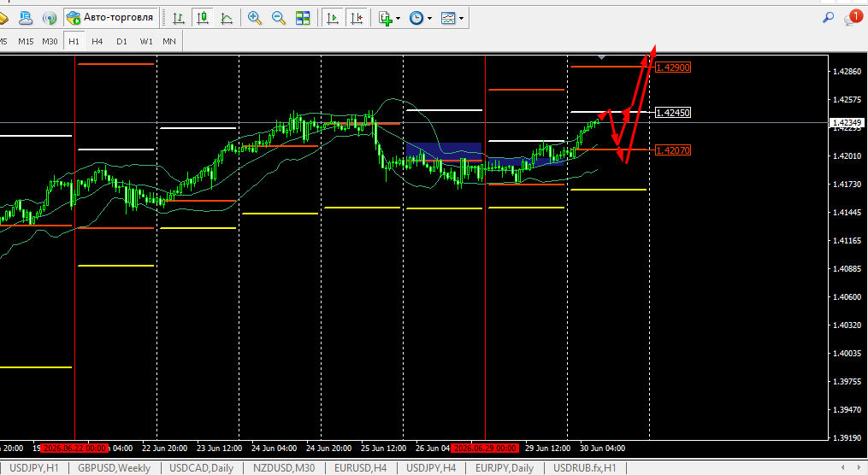The height and width of the screenshot is (475, 868).
Task: Click the periods clock icon
Action: [x=416, y=18]
